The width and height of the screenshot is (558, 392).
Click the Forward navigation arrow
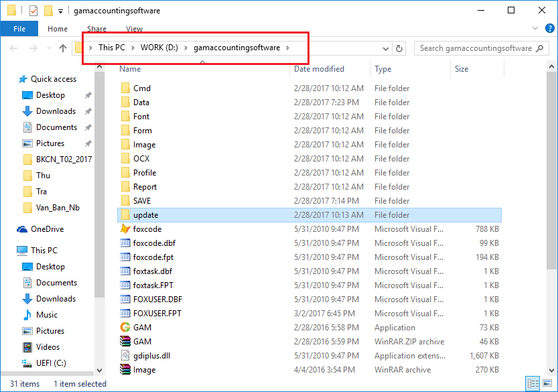(x=33, y=48)
